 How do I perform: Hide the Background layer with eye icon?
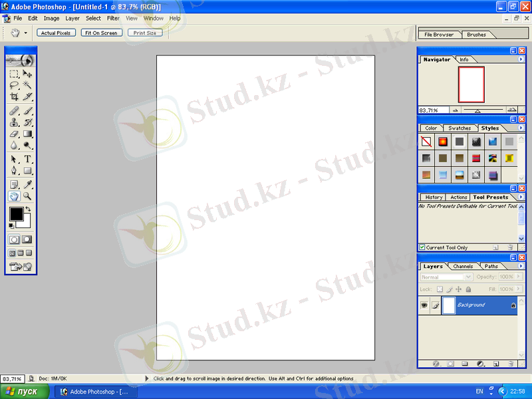pyautogui.click(x=423, y=305)
